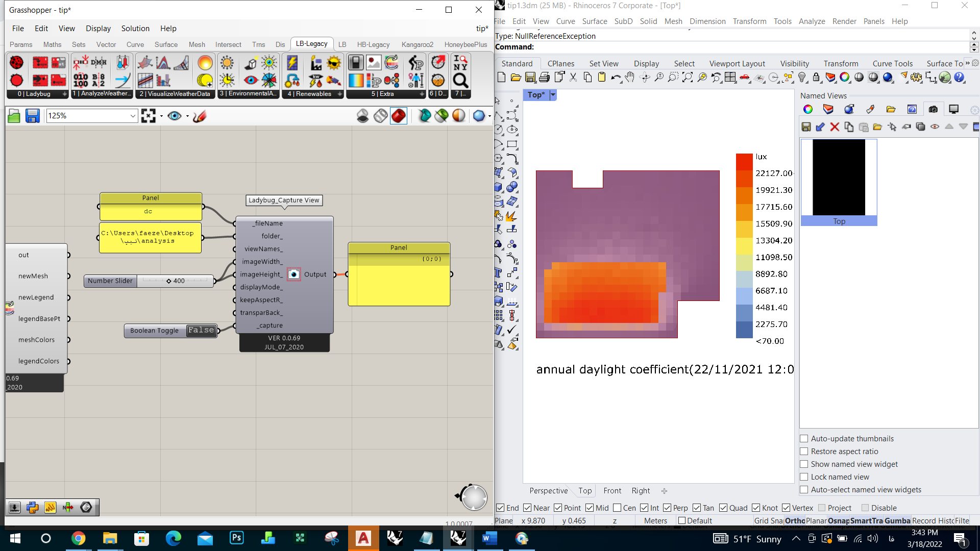Click the Rhino Help question mark icon
The image size is (980, 551).
click(959, 78)
